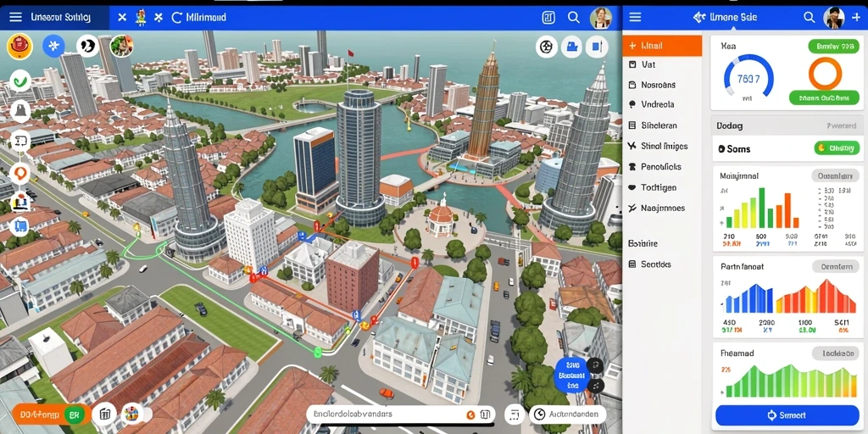Click the blue circular gauge showing 7607

click(748, 79)
